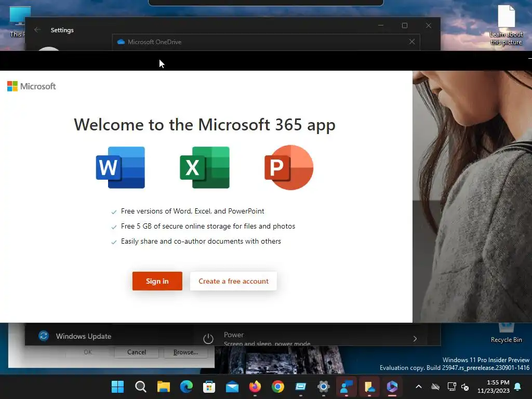Click the Windows Update sync icon

[x=44, y=336]
